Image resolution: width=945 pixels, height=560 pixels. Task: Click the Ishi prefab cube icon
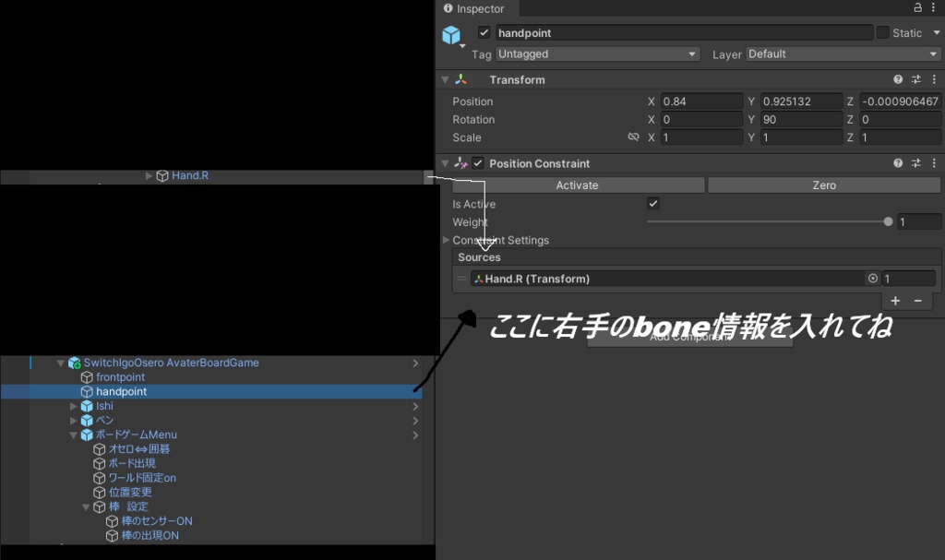[x=87, y=406]
